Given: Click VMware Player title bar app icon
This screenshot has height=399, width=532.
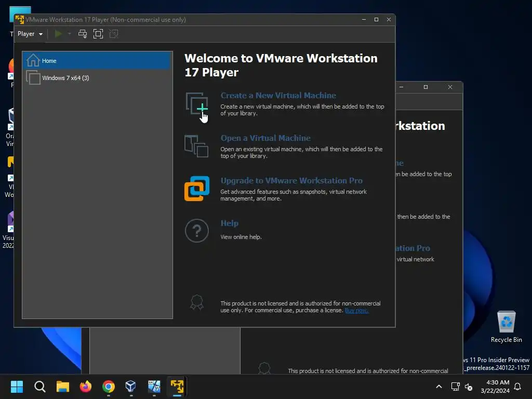Looking at the screenshot, I should pos(19,19).
